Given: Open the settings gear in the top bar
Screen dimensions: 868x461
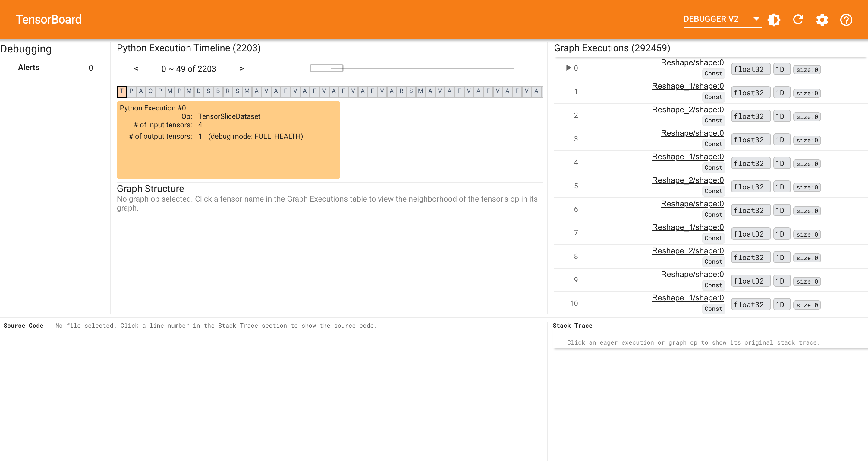Looking at the screenshot, I should [822, 20].
